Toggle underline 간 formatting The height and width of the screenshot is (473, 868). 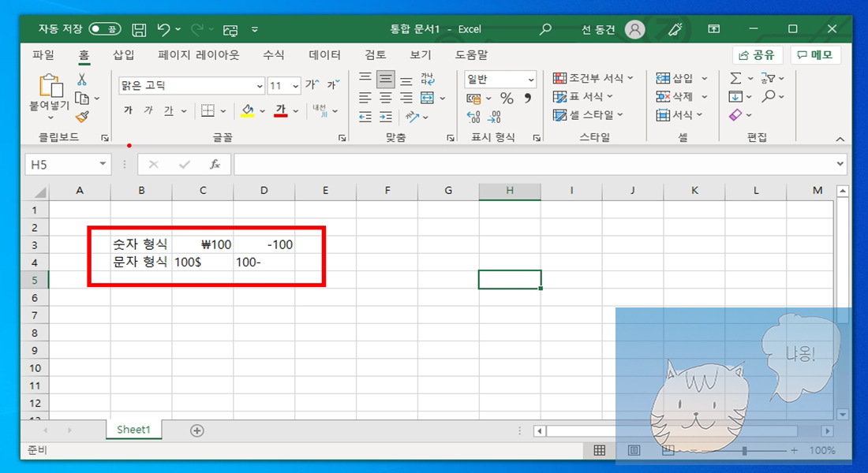(169, 110)
